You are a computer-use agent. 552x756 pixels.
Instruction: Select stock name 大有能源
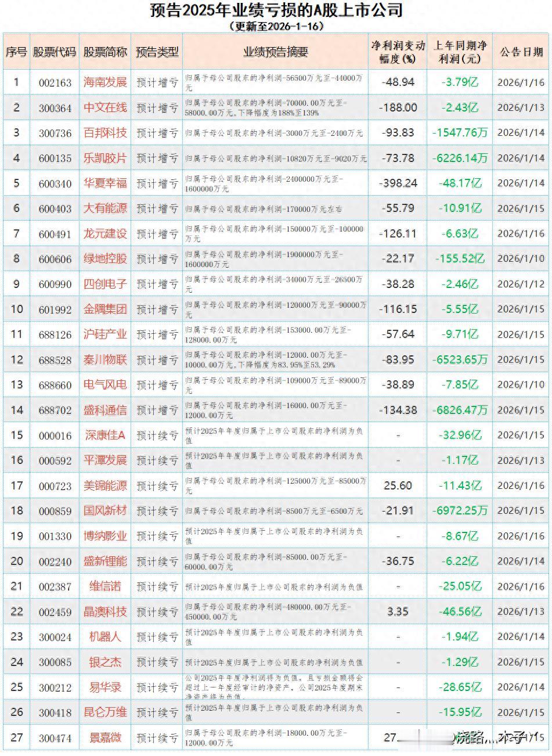pos(105,208)
